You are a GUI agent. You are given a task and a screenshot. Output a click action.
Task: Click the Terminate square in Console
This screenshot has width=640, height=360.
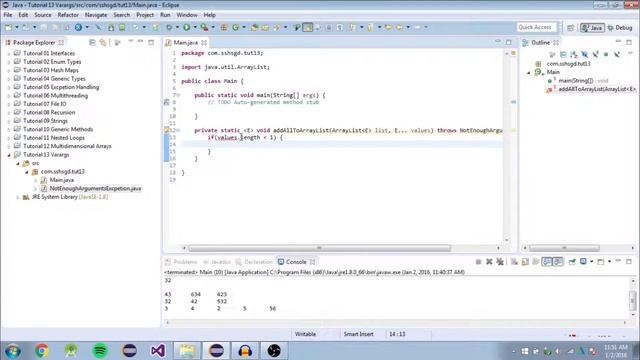pyautogui.click(x=478, y=262)
